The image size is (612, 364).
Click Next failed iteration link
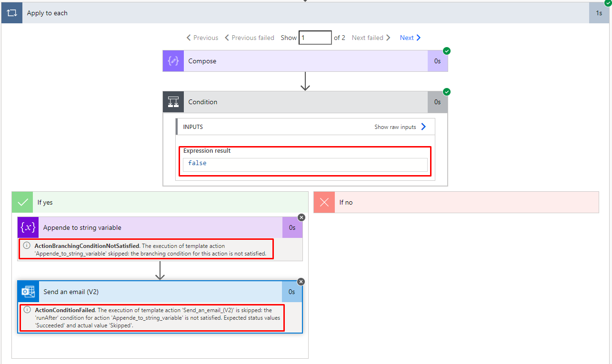pos(371,38)
